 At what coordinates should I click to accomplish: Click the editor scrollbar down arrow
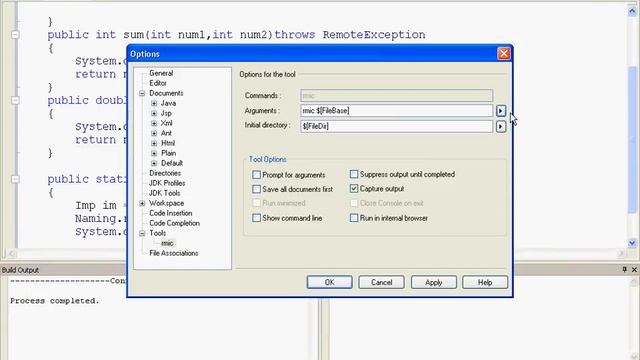632,243
